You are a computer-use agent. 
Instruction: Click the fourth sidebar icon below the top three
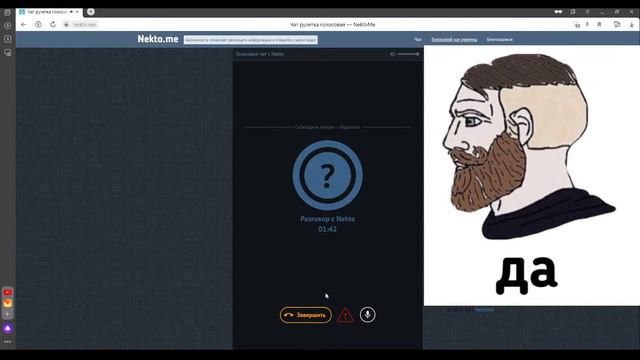point(7,52)
